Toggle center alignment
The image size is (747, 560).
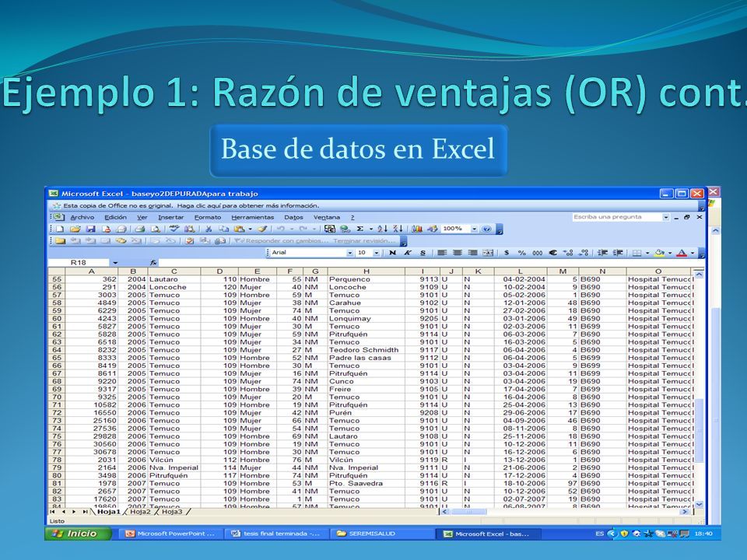click(458, 253)
